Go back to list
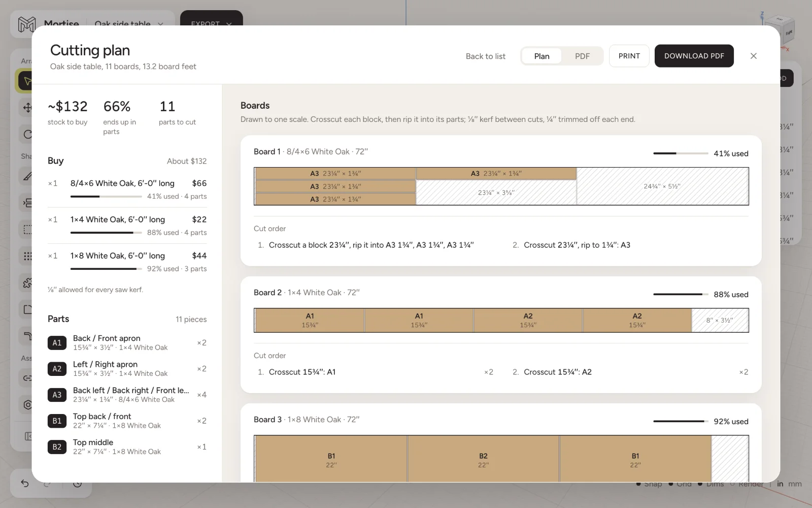 click(x=485, y=56)
